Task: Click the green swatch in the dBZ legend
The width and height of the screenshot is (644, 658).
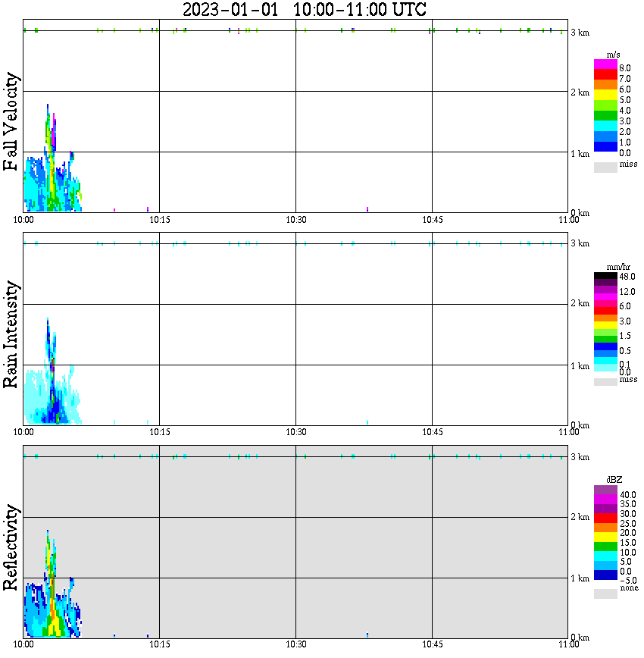Action: click(x=605, y=547)
